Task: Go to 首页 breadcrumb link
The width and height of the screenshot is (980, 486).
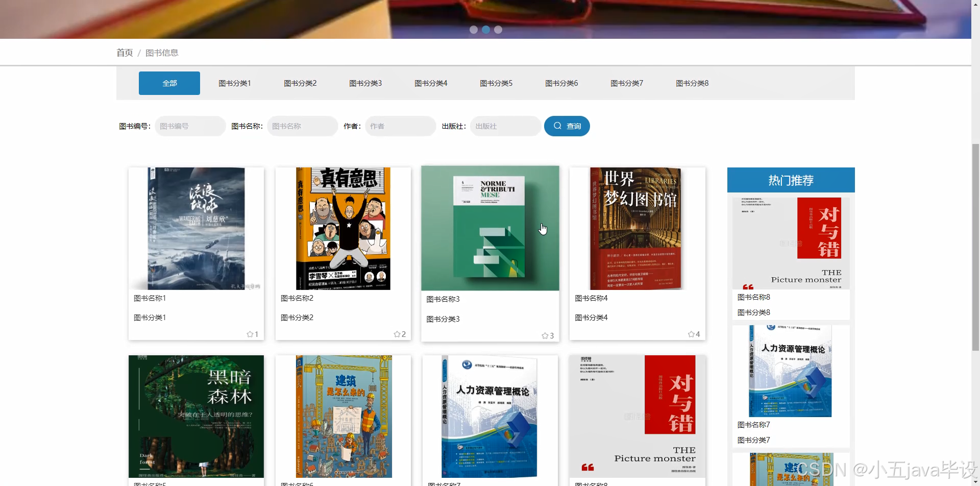Action: 125,53
